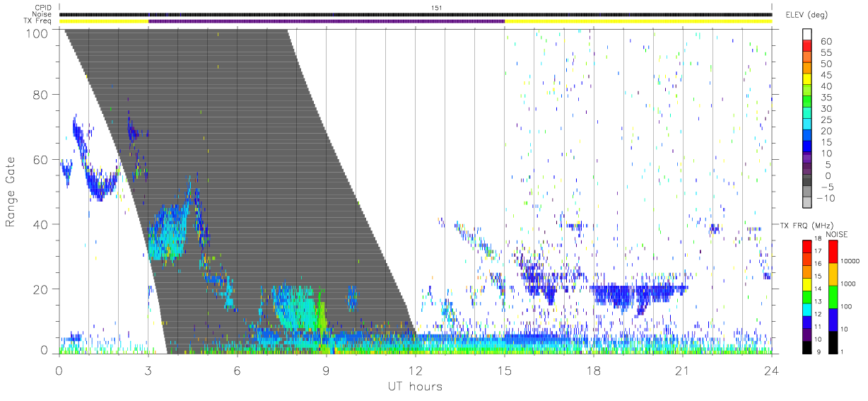The height and width of the screenshot is (401, 868).
Task: Click the 30 label on ELEV colorbar
Action: point(826,108)
